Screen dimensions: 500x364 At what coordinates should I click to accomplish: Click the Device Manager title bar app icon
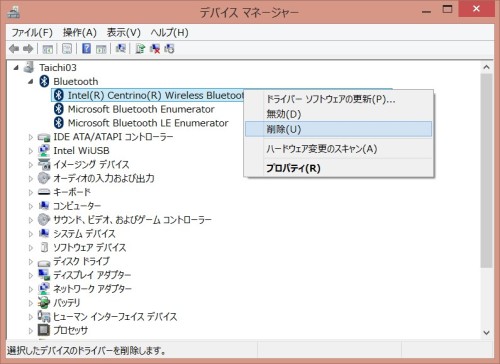click(14, 12)
